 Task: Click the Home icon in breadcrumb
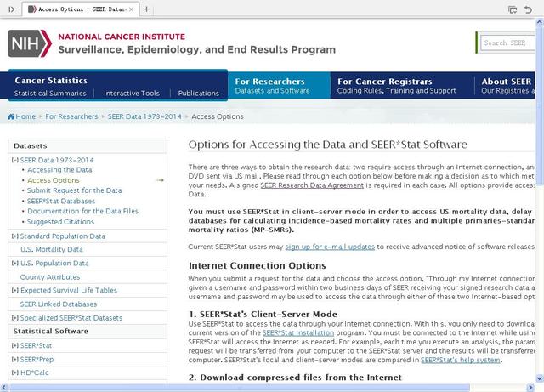pyautogui.click(x=11, y=116)
